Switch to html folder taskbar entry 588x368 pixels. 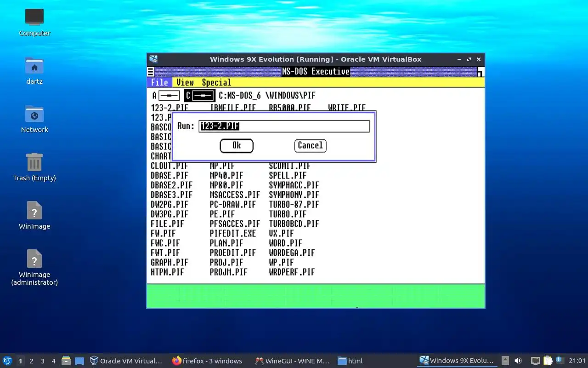tap(350, 361)
